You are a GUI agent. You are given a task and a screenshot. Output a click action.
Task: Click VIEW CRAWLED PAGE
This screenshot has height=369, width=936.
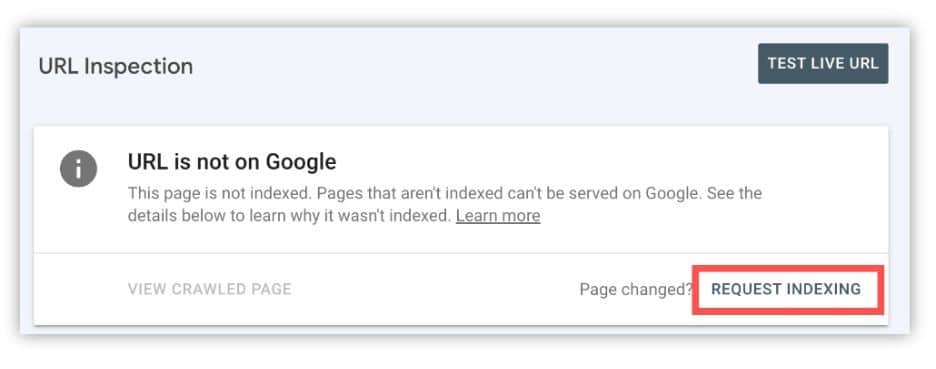(x=210, y=290)
